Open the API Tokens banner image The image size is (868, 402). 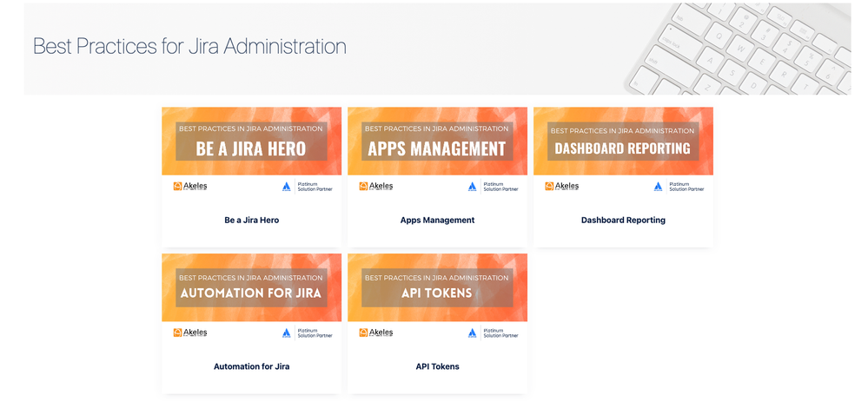[x=437, y=287]
